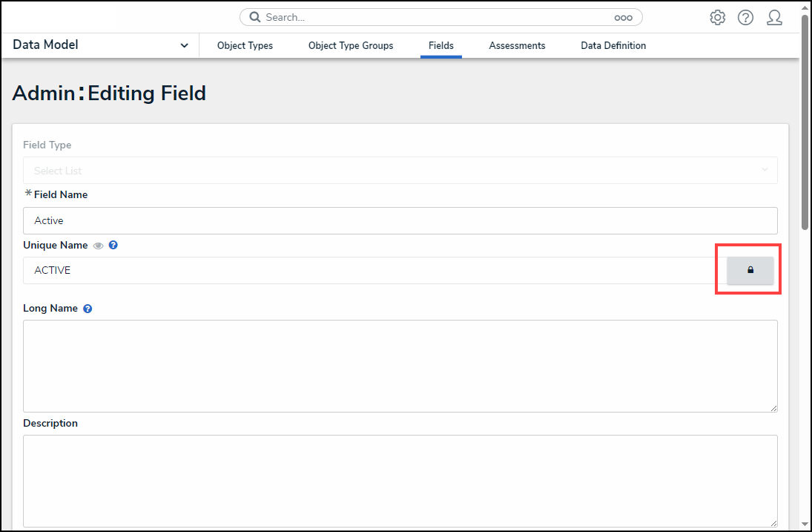
Task: Switch to the Object Types tab
Action: 245,46
